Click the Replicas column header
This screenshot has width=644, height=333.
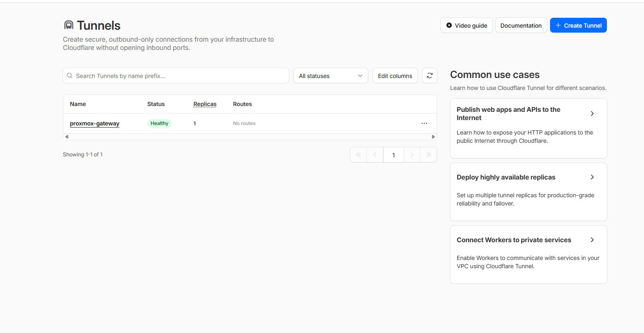click(x=205, y=104)
